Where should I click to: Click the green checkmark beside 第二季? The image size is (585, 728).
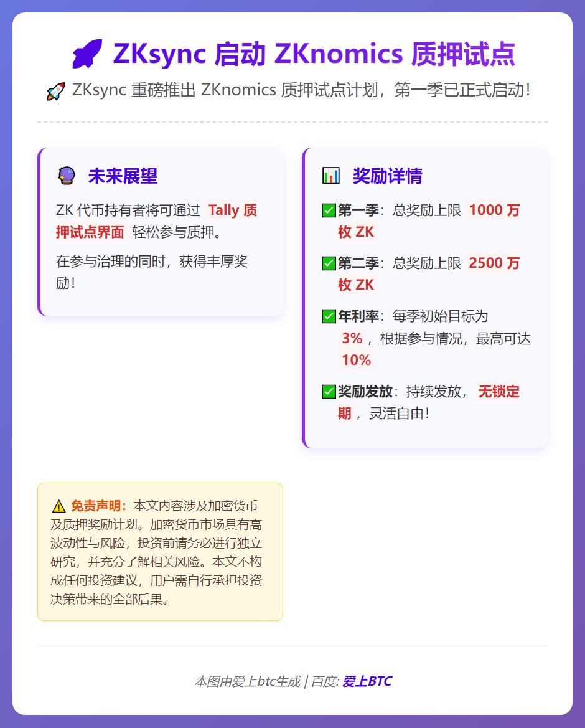click(329, 263)
